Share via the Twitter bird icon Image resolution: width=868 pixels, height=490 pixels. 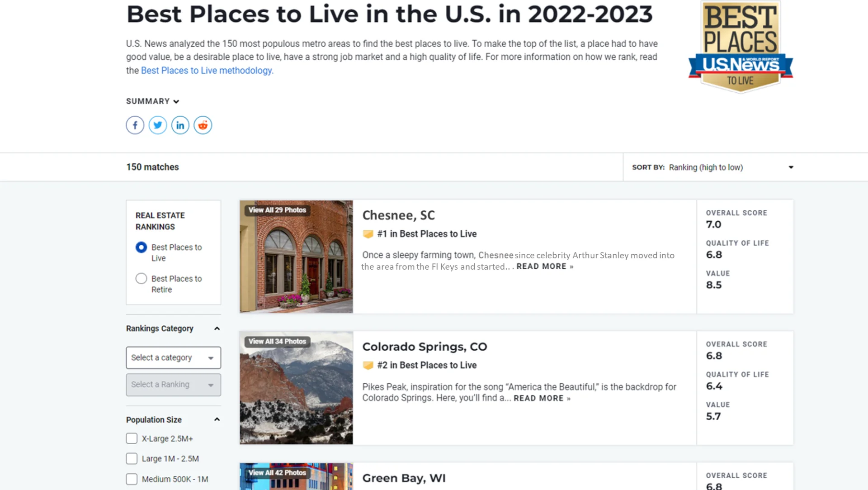pos(158,125)
